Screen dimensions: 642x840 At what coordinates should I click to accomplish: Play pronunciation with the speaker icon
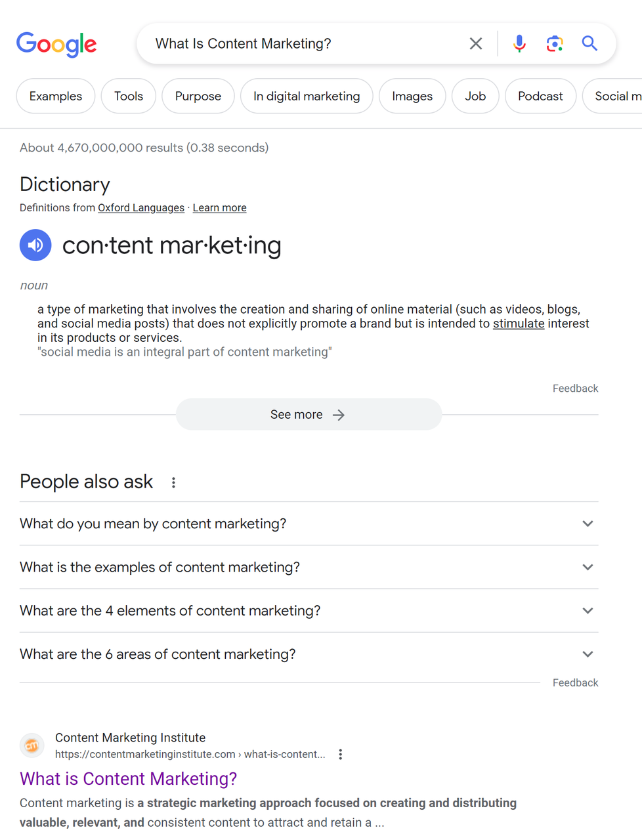pyautogui.click(x=35, y=245)
